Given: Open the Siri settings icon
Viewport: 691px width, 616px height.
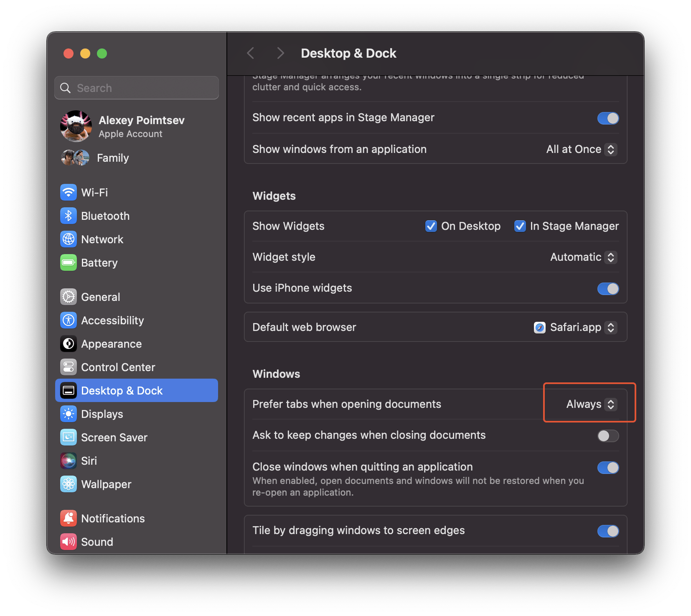Looking at the screenshot, I should [x=69, y=461].
